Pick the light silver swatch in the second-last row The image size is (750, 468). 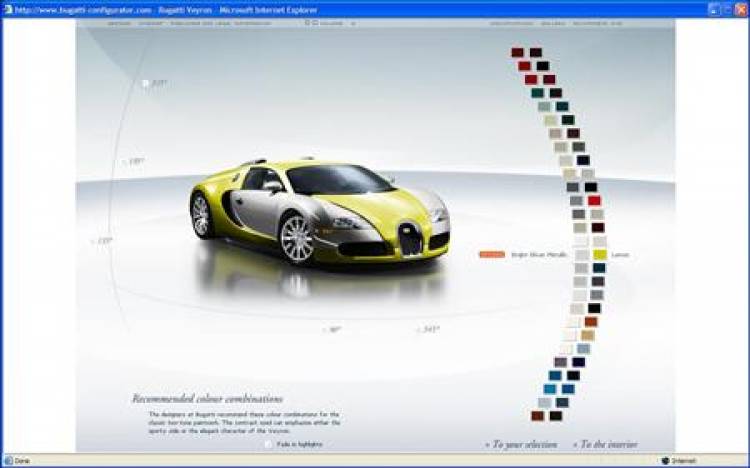pos(544,402)
